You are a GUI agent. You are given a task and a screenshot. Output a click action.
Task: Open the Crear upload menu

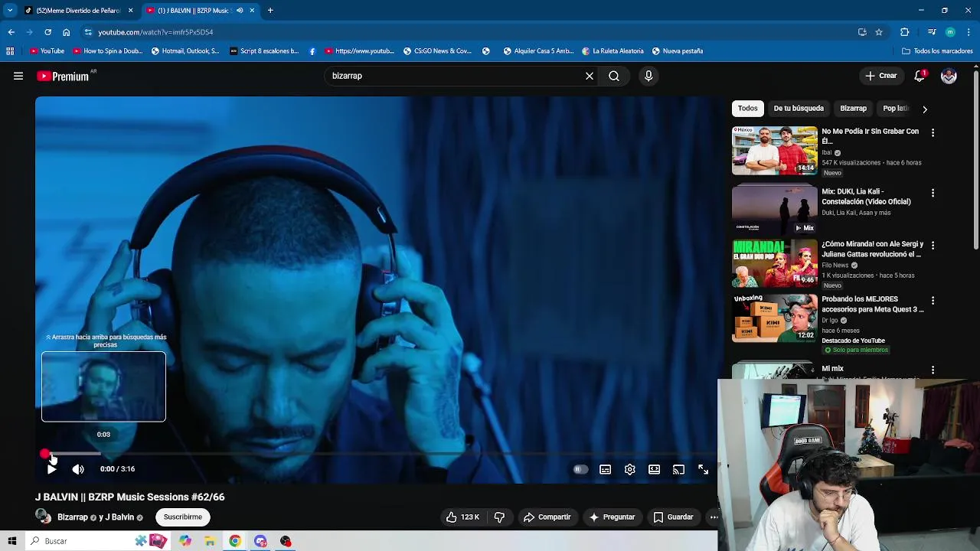click(x=880, y=76)
